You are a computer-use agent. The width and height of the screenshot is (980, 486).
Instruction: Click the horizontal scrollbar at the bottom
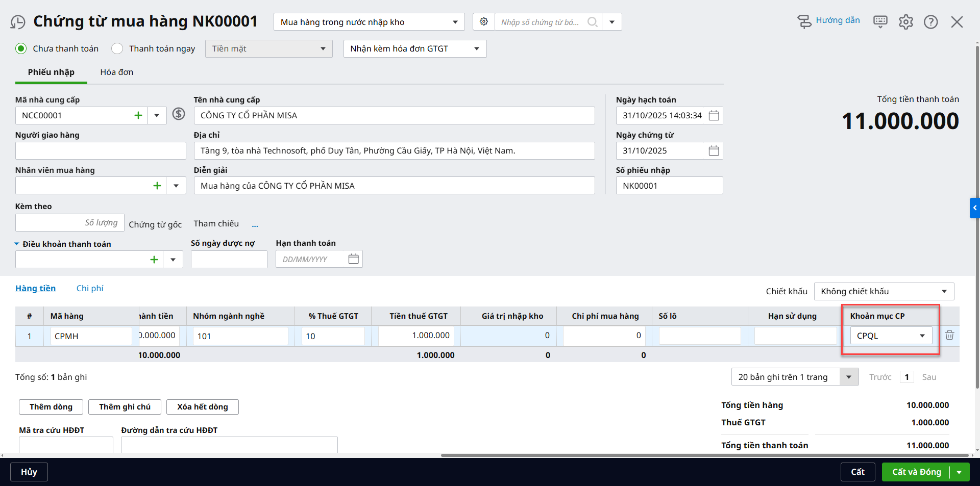[704, 455]
